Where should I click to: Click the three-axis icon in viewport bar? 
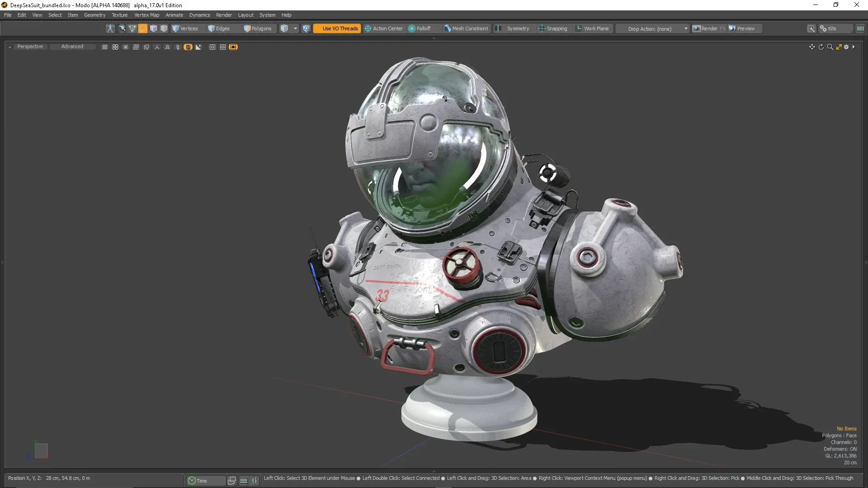pos(157,47)
